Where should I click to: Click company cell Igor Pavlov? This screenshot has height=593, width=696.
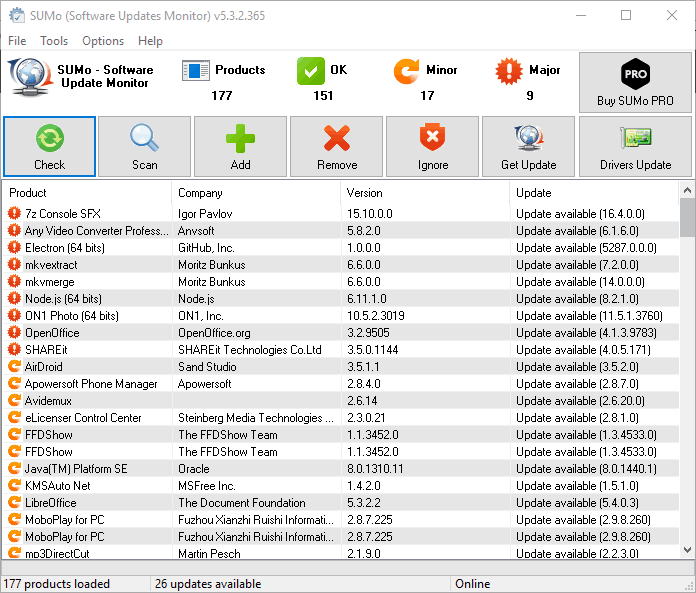pos(205,213)
